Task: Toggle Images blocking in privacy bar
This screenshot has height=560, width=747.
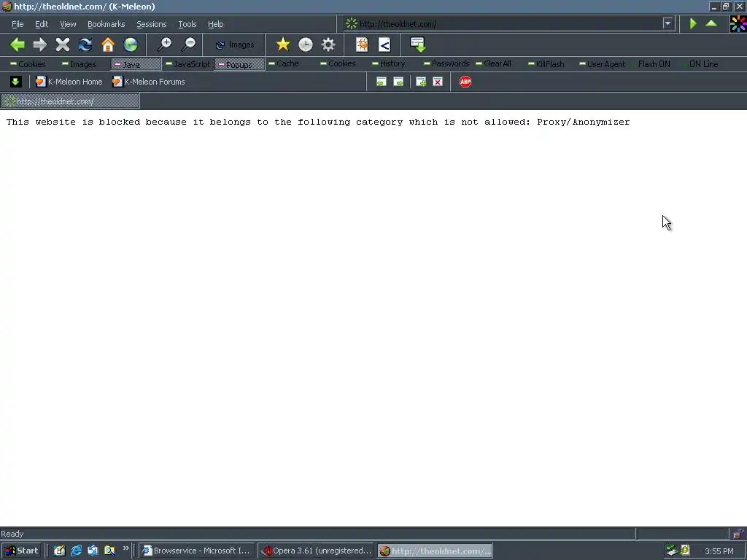Action: click(x=79, y=64)
